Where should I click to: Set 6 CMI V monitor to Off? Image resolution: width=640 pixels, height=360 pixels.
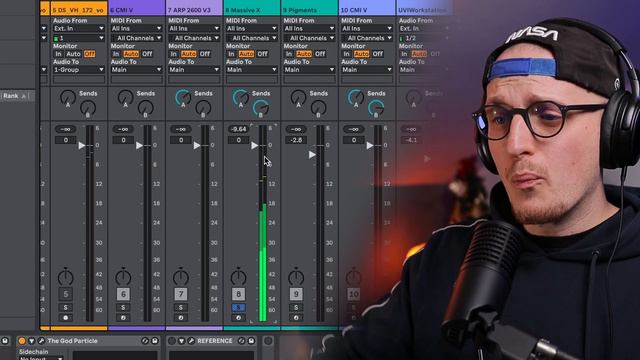tap(147, 54)
